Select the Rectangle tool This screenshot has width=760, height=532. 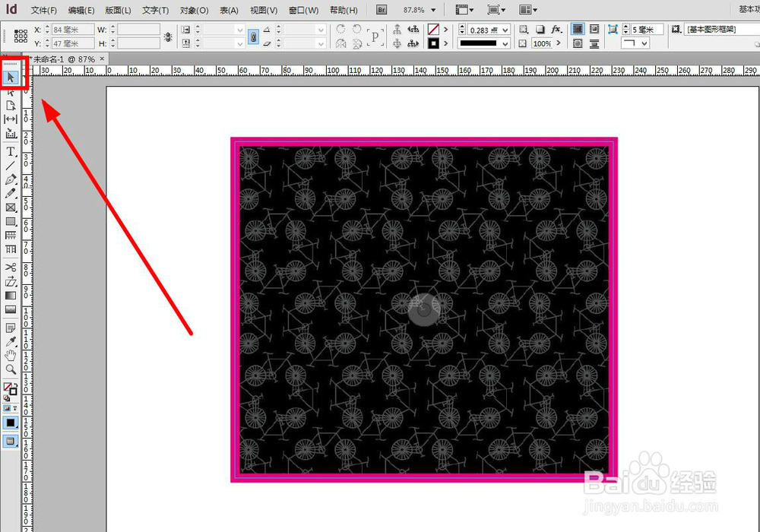[x=11, y=221]
